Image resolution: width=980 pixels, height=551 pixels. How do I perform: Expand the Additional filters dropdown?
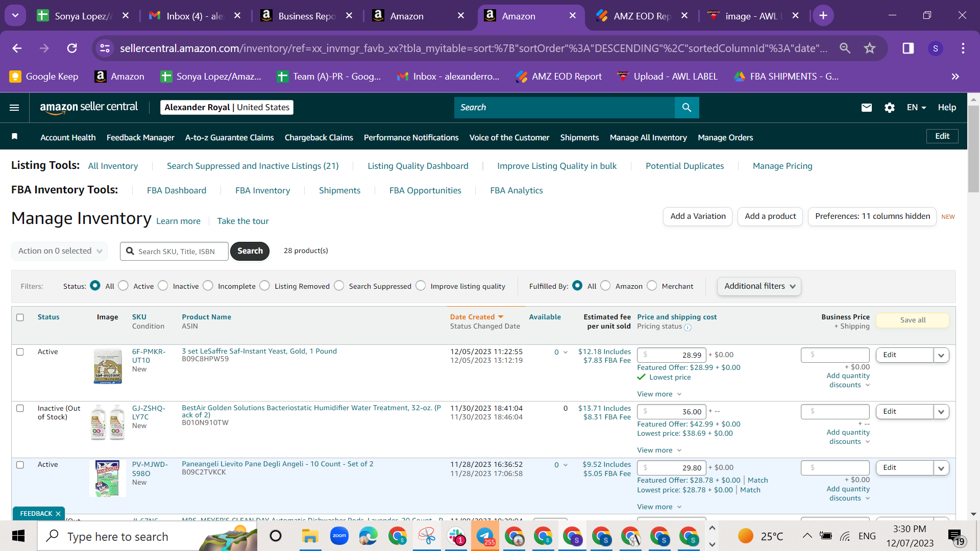[759, 286]
